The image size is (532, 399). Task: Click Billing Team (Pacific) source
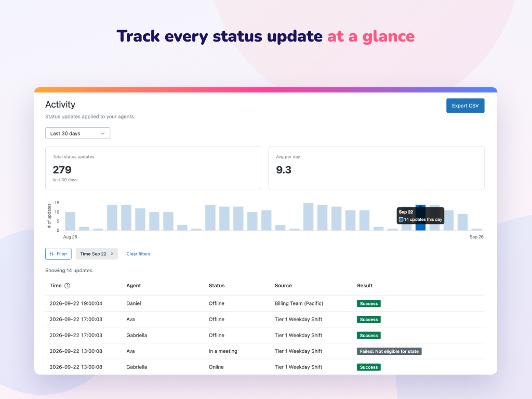tap(299, 303)
